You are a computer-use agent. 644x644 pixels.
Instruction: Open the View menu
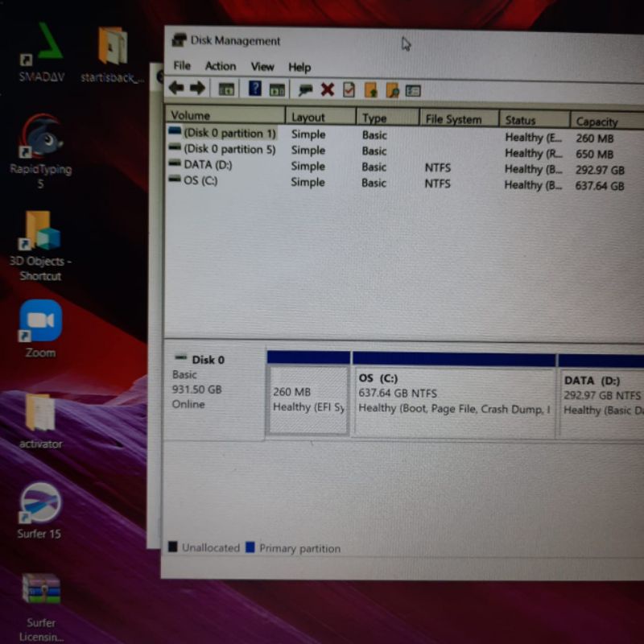pyautogui.click(x=262, y=67)
